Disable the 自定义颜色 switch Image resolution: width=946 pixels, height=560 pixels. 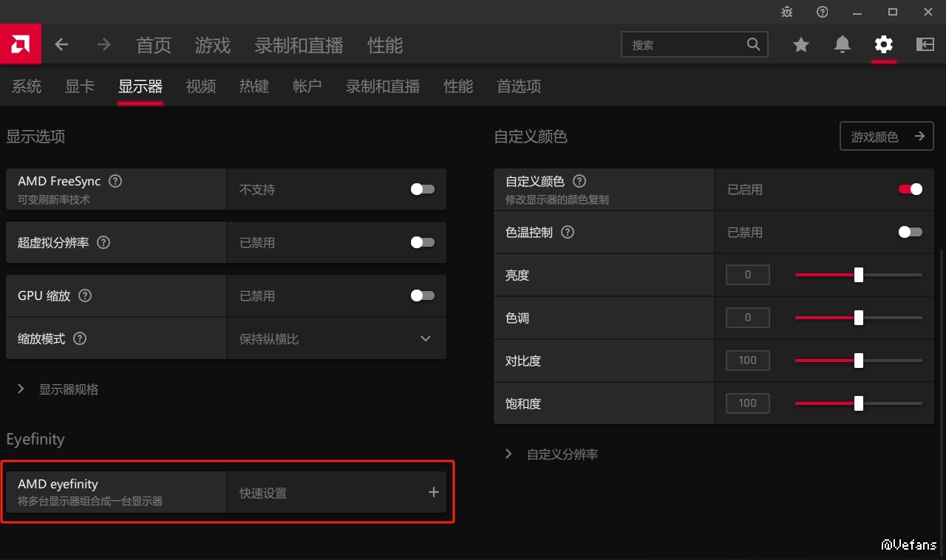pyautogui.click(x=910, y=189)
